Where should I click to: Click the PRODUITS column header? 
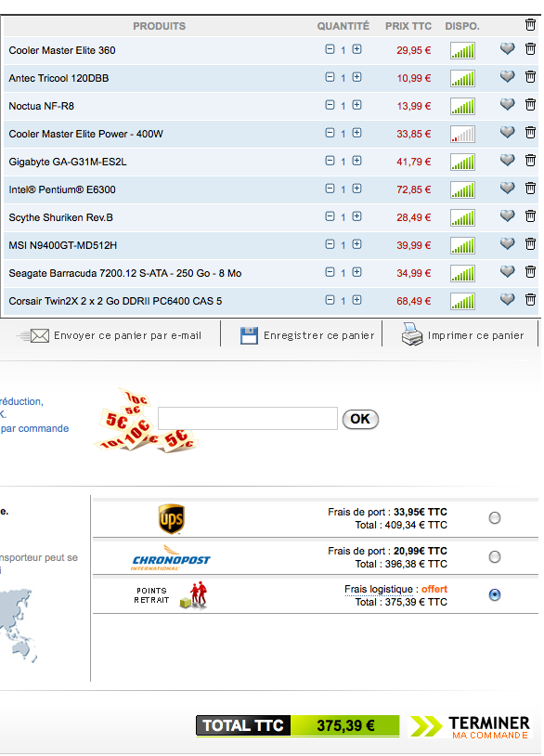[159, 26]
